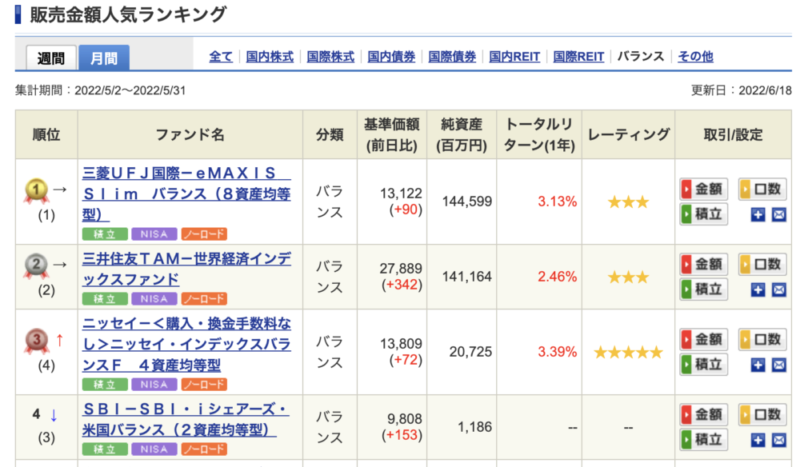The image size is (800, 467).
Task: Click 積立 button in ニッセイ row
Action: coord(704,364)
